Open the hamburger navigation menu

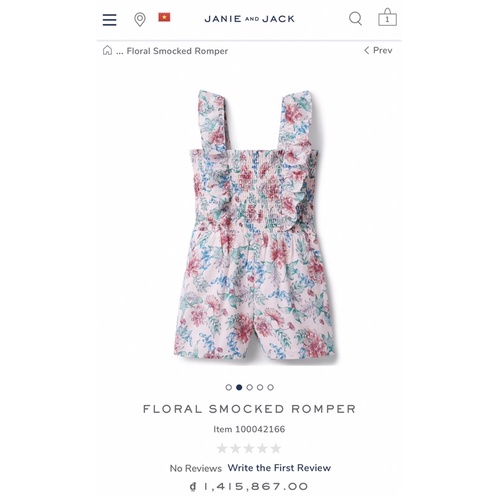(x=109, y=20)
